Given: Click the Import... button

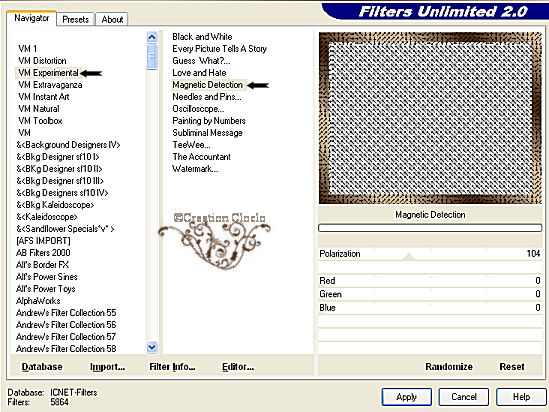Looking at the screenshot, I should [107, 366].
